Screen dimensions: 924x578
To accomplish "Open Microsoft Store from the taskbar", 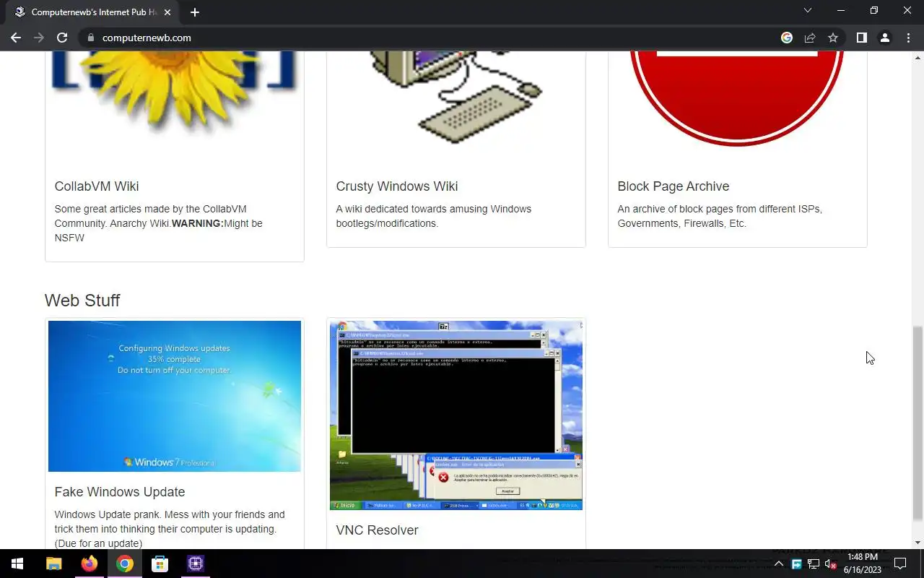I will pyautogui.click(x=160, y=564).
